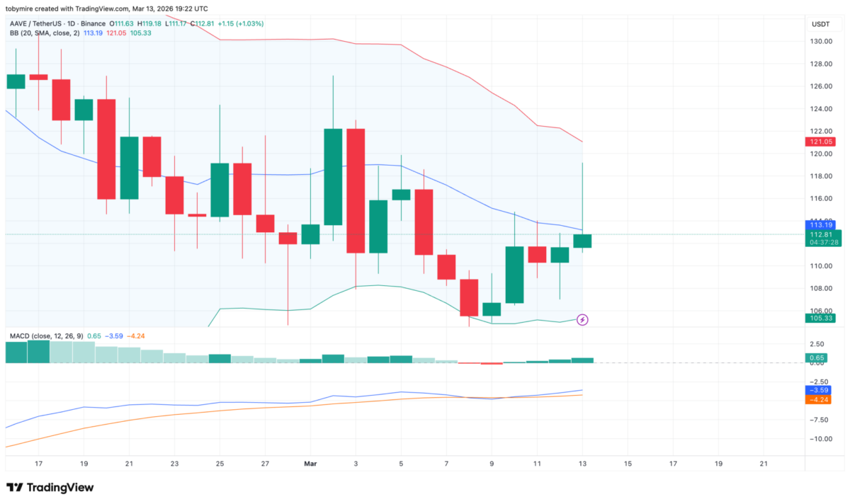Image resolution: width=850 pixels, height=504 pixels.
Task: Open the USDT currency label on price axis
Action: pos(821,24)
